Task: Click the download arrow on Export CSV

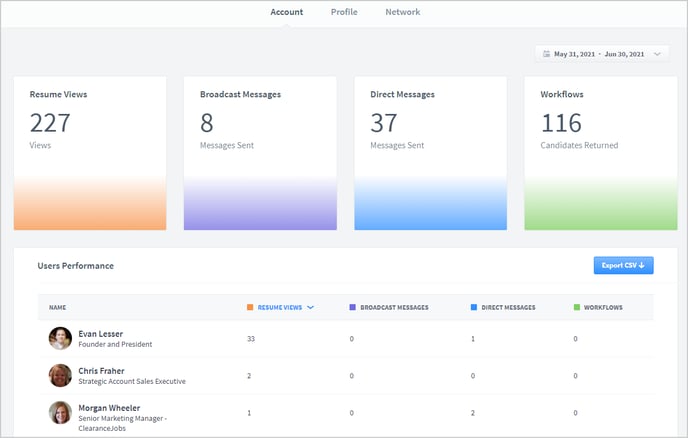Action: click(x=641, y=266)
